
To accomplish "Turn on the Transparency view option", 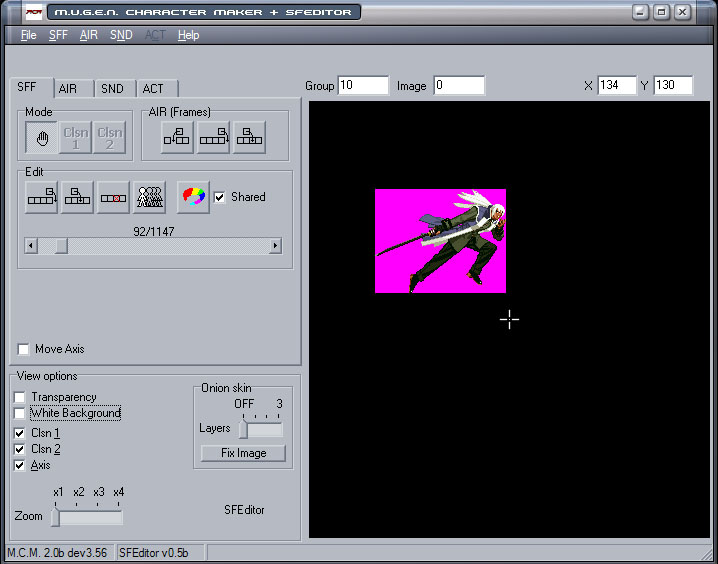I will [20, 397].
